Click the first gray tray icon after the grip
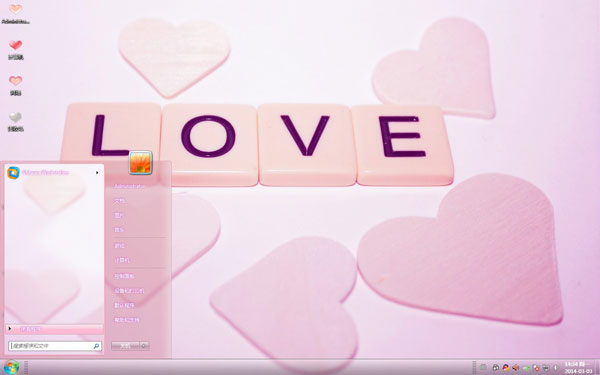The width and height of the screenshot is (600, 375). (483, 367)
